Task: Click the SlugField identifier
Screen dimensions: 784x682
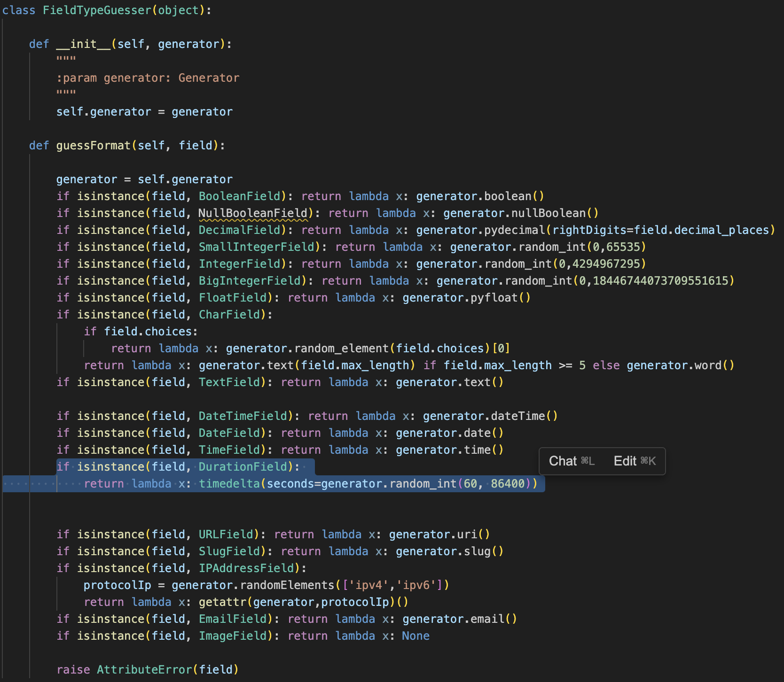Action: (x=229, y=551)
